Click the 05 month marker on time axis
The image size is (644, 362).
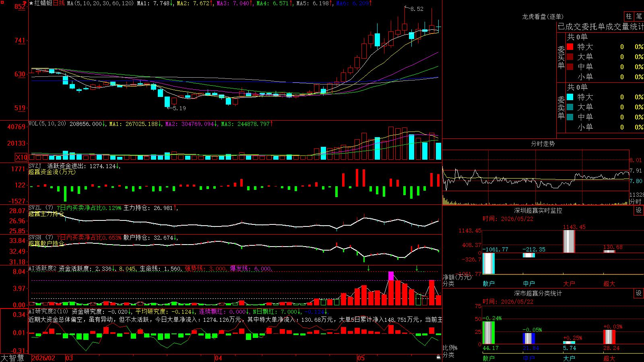pyautogui.click(x=361, y=358)
